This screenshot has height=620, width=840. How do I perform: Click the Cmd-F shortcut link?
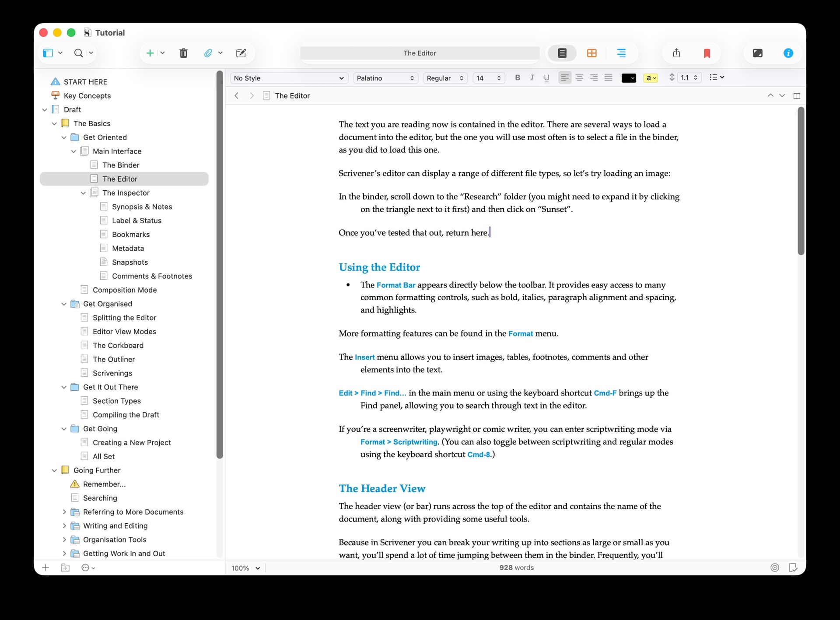605,393
